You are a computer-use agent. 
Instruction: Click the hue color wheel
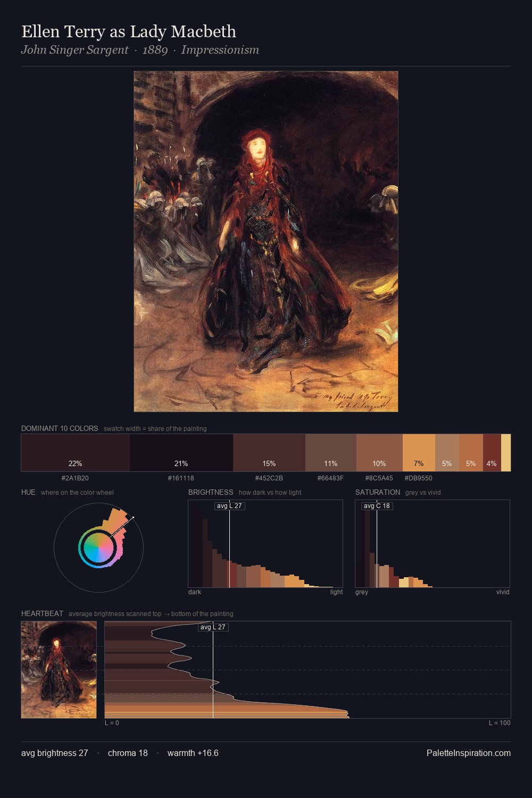[98, 547]
